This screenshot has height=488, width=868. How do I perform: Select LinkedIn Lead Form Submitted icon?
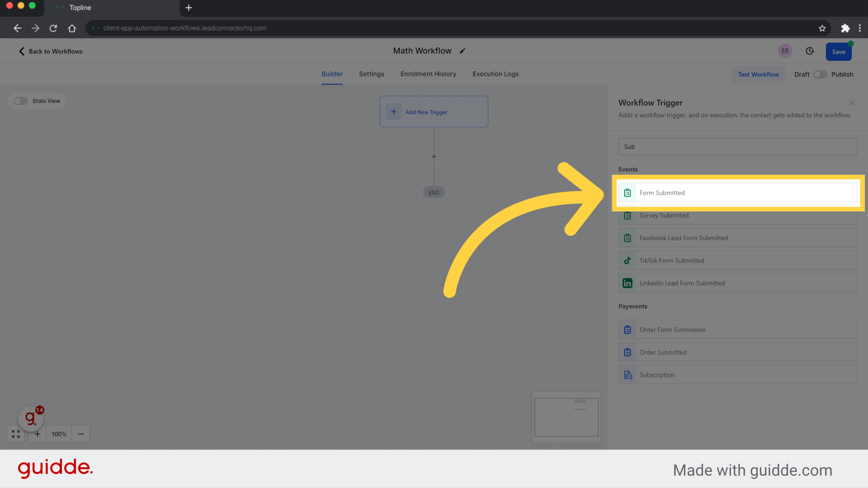pyautogui.click(x=628, y=283)
